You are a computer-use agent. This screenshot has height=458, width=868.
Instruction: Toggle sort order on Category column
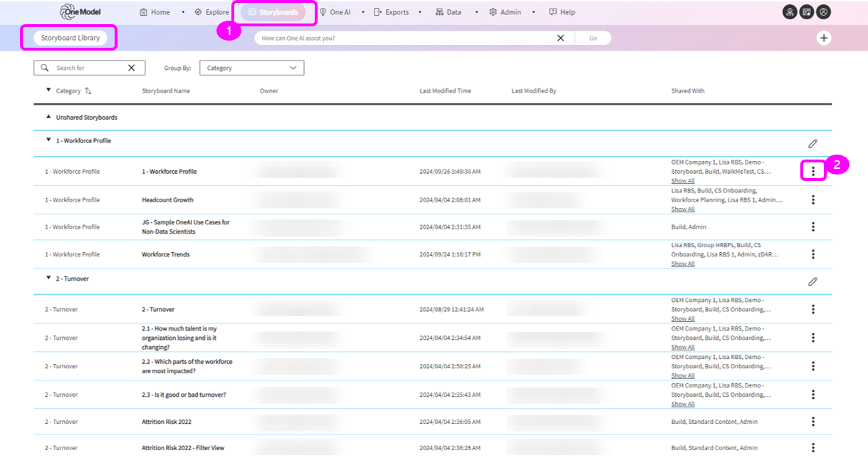(x=88, y=91)
